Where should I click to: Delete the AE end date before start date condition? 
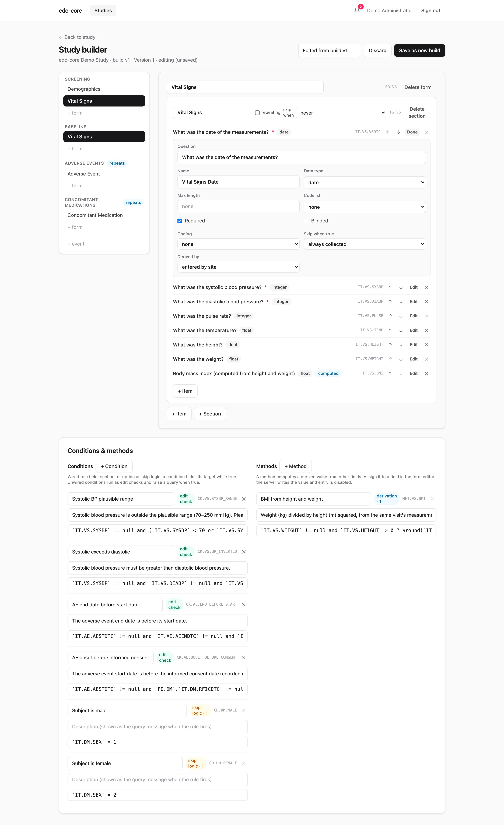coord(244,605)
